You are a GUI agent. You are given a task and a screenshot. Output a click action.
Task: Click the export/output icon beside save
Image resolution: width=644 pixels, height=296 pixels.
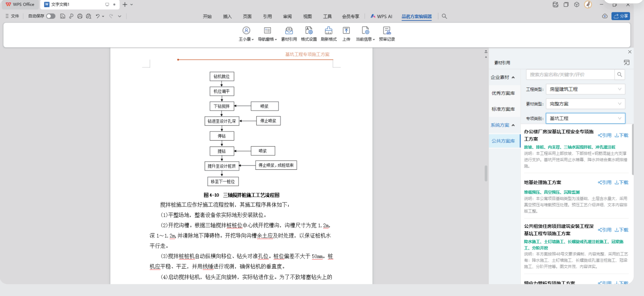click(x=71, y=16)
